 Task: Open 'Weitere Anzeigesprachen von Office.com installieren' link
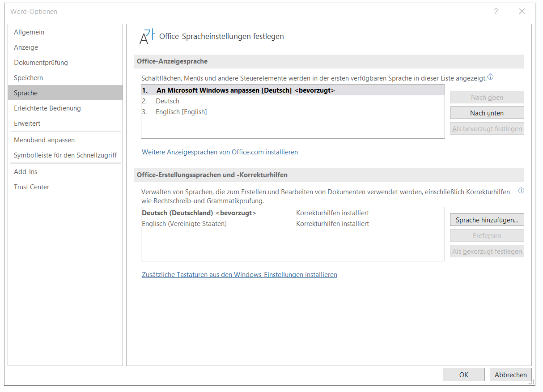[220, 152]
